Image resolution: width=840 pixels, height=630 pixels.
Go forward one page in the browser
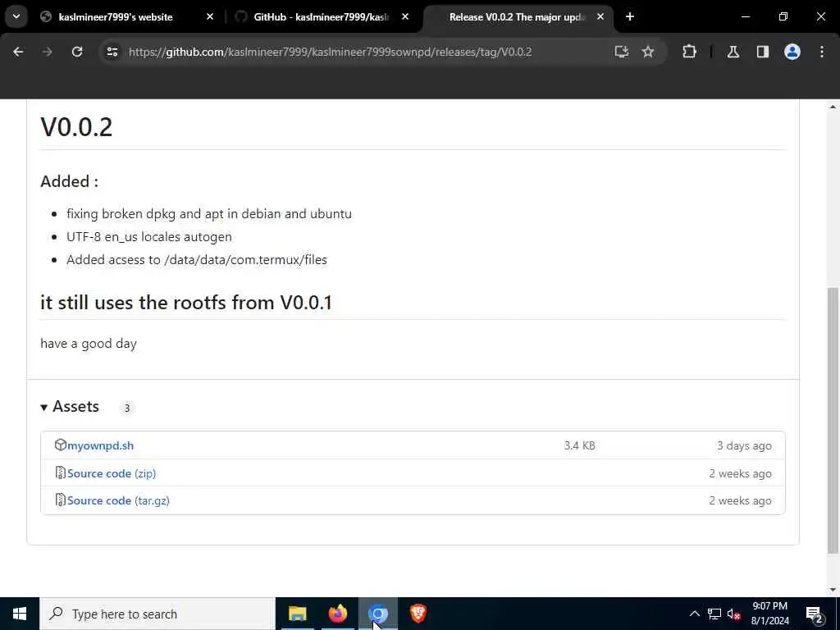click(x=47, y=52)
